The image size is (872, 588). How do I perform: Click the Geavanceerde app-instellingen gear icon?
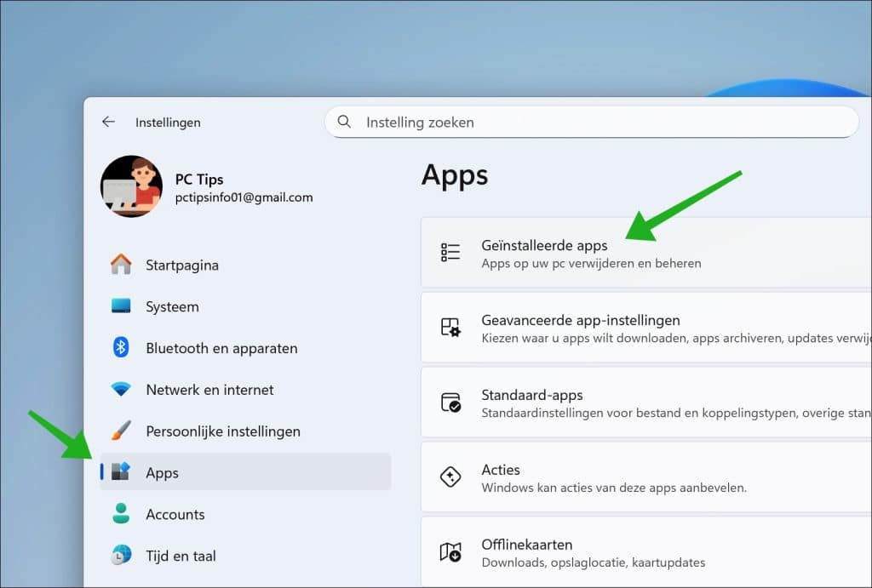click(450, 328)
